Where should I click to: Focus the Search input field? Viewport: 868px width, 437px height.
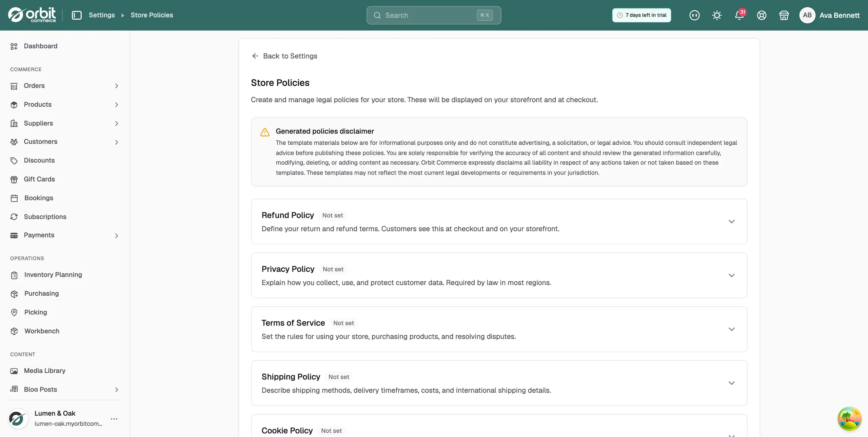coord(434,15)
